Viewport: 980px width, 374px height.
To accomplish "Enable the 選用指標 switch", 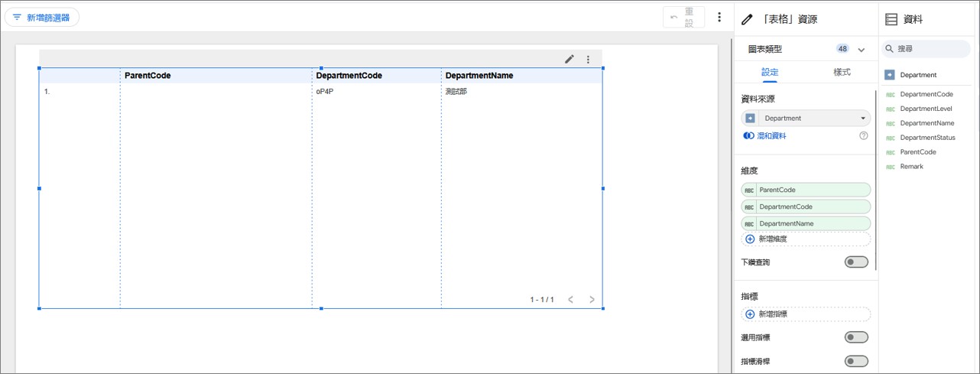I will pos(855,337).
